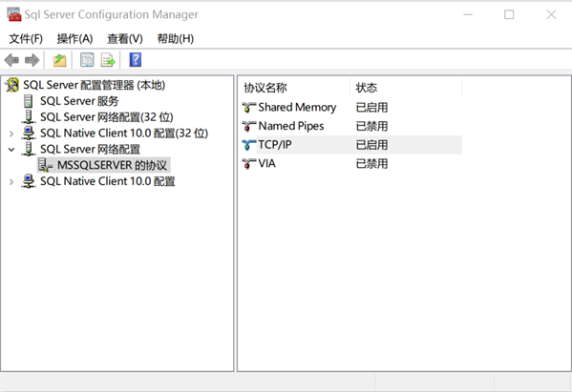Viewport: 572px width, 392px height.
Task: Select SQL Server 服务 in tree
Action: coord(79,101)
